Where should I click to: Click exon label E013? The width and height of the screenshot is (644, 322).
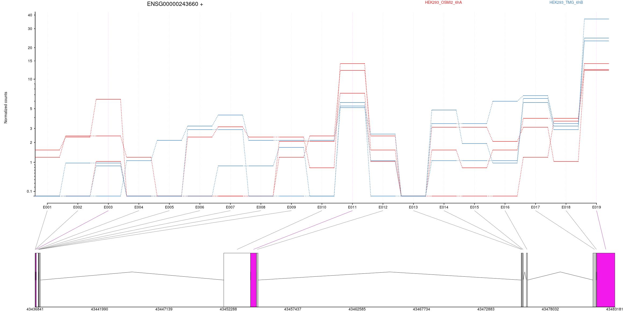click(413, 207)
